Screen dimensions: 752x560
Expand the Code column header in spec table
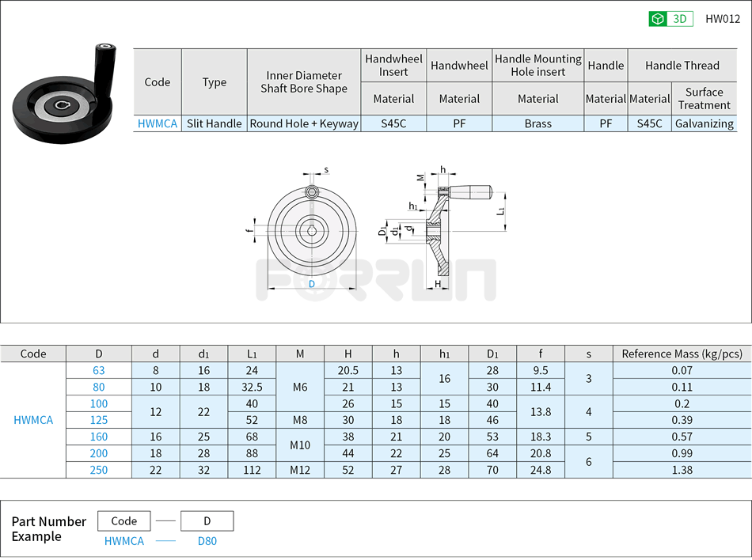click(33, 354)
